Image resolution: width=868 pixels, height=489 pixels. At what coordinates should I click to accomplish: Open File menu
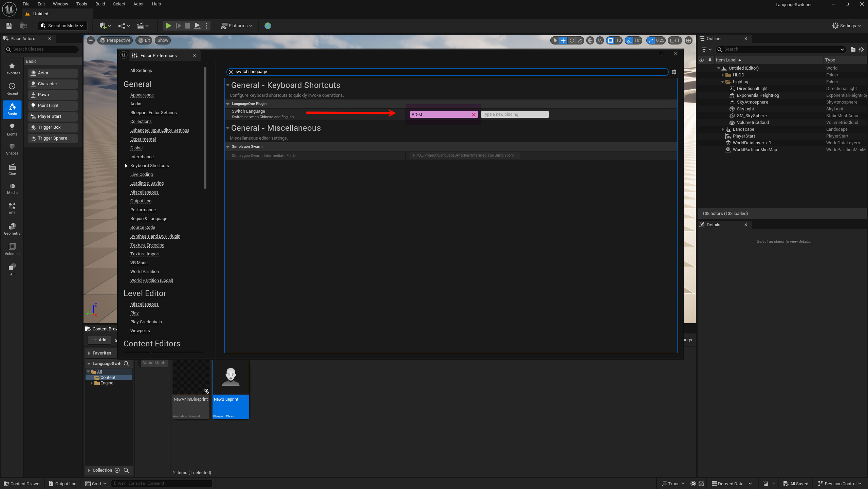[26, 4]
